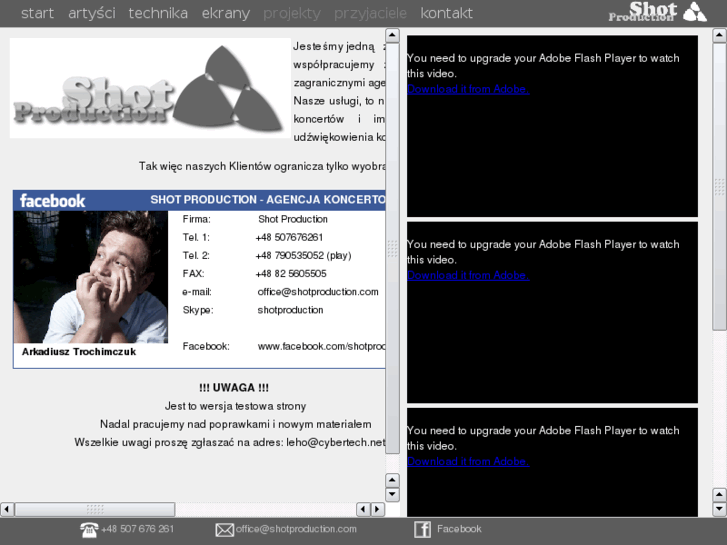Open the przyjaciele menu item
Viewport: 727px width, 545px height.
370,13
